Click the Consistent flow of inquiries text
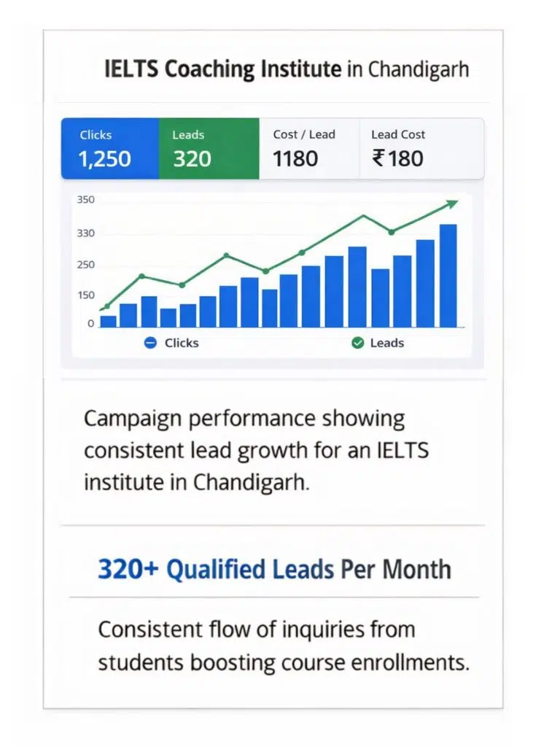The width and height of the screenshot is (560, 747). [284, 646]
